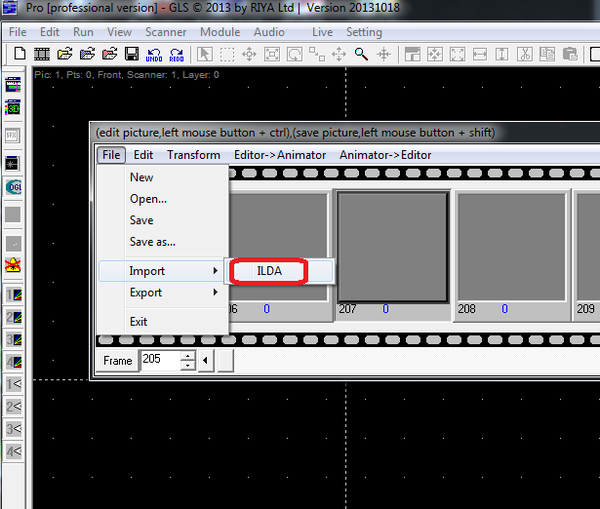The width and height of the screenshot is (600, 509).
Task: Click the blue open folder icon
Action: click(x=87, y=54)
